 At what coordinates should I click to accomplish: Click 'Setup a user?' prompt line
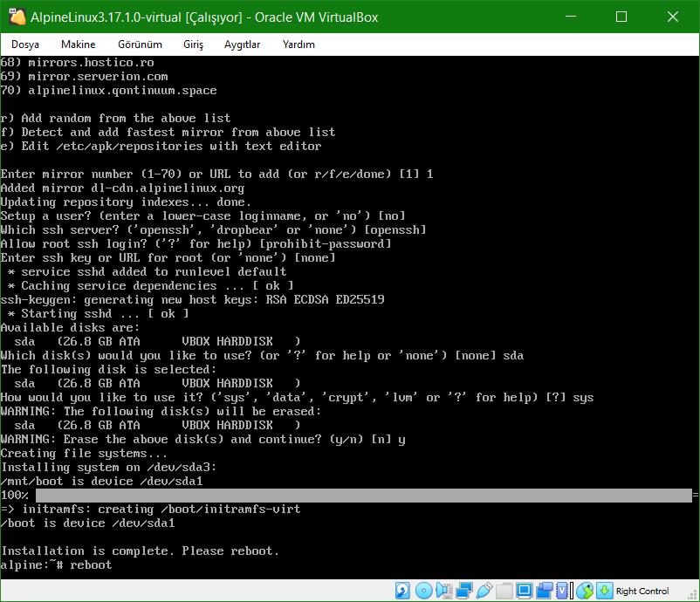pos(202,216)
